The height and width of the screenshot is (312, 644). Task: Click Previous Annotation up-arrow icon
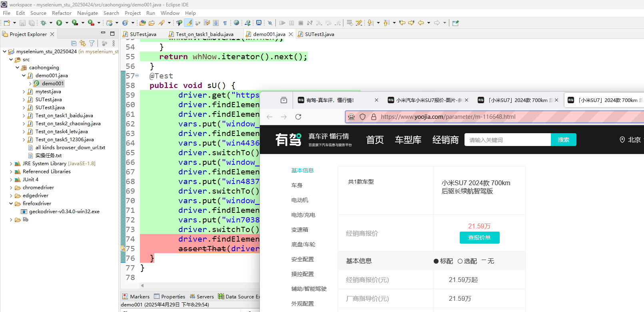click(x=386, y=23)
